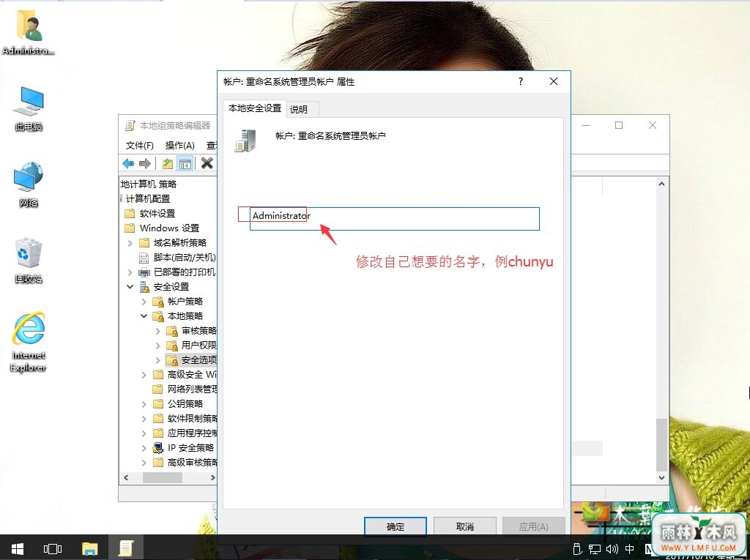This screenshot has width=750, height=560.
Task: Click the IP 安全策略 icon
Action: click(158, 448)
